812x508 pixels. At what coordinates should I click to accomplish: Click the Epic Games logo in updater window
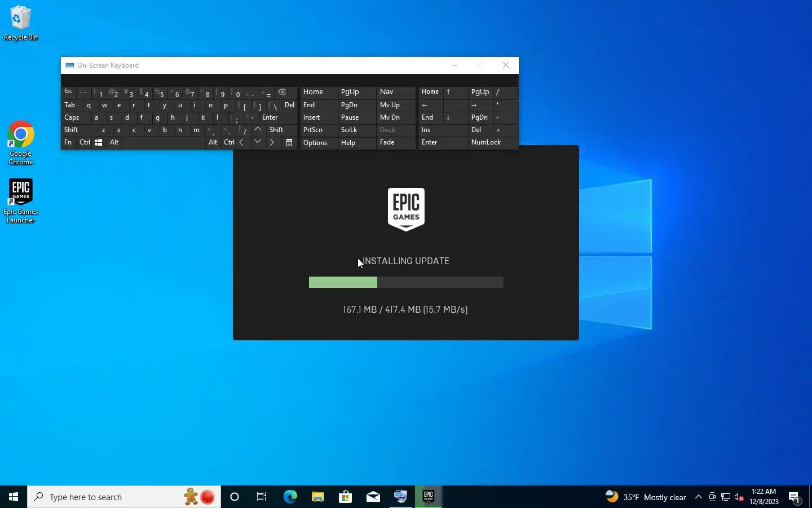406,209
